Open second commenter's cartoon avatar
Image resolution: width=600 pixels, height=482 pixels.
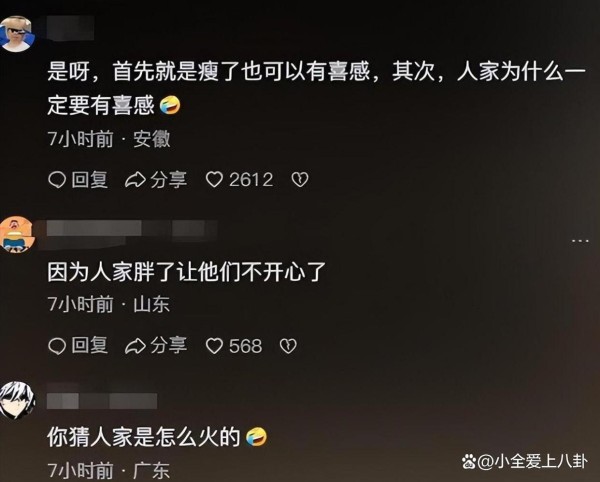[x=16, y=234]
